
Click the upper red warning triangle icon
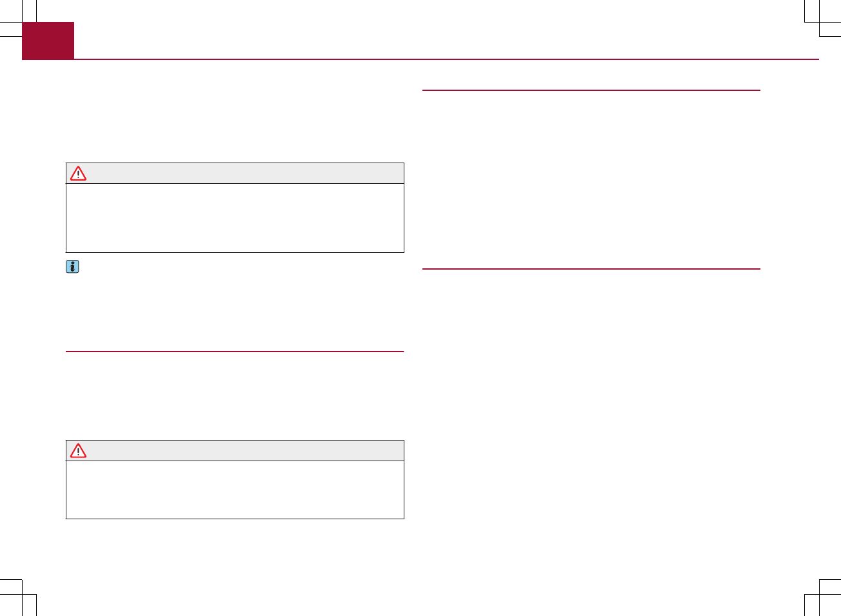[78, 174]
